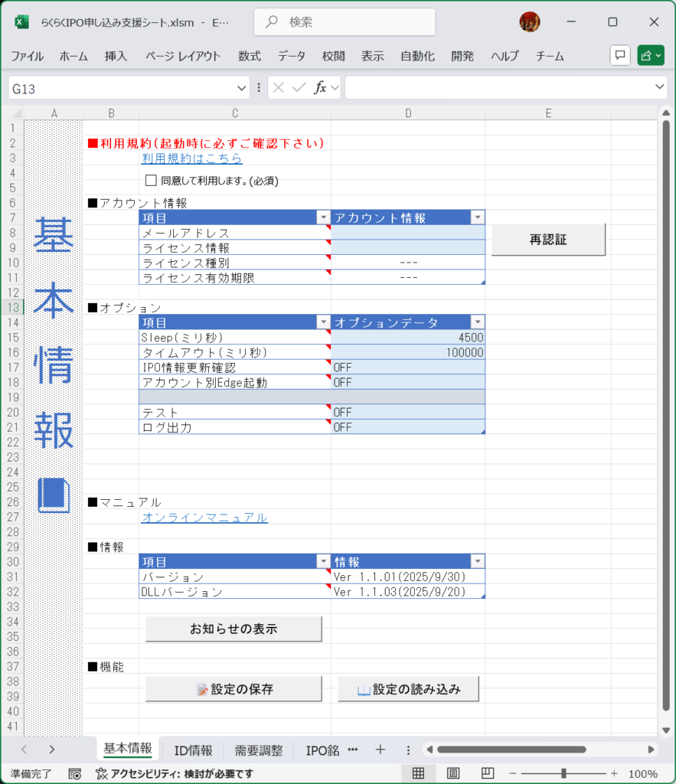Viewport: 676px width, 784px height.
Task: Click the Insert Function fx icon
Action: click(321, 88)
